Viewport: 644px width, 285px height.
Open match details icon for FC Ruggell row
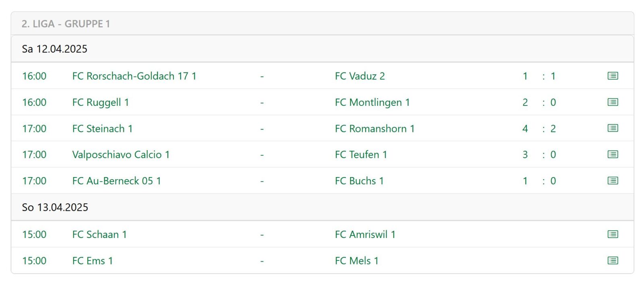(x=613, y=102)
